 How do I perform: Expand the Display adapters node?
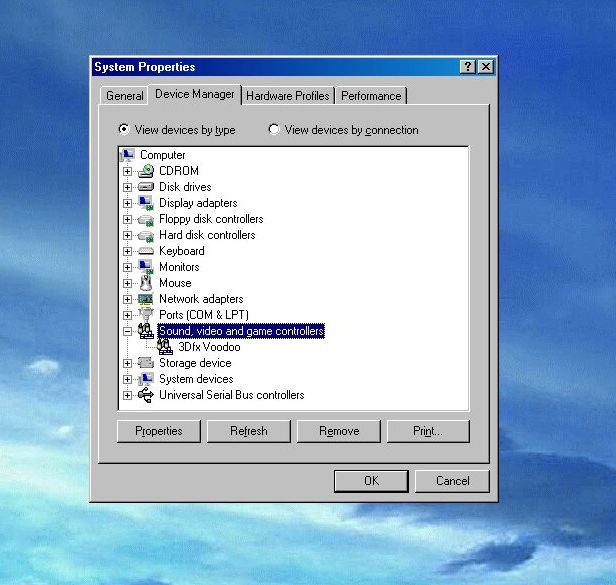click(x=127, y=204)
